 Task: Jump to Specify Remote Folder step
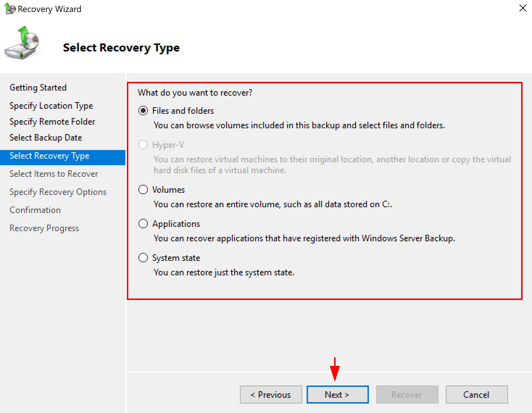tap(52, 122)
